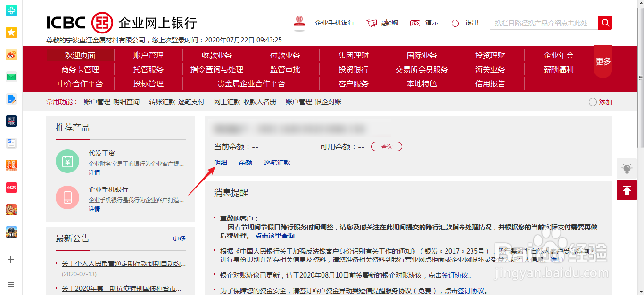Open the 企业年金 menu
The width and height of the screenshot is (644, 295).
(x=559, y=55)
